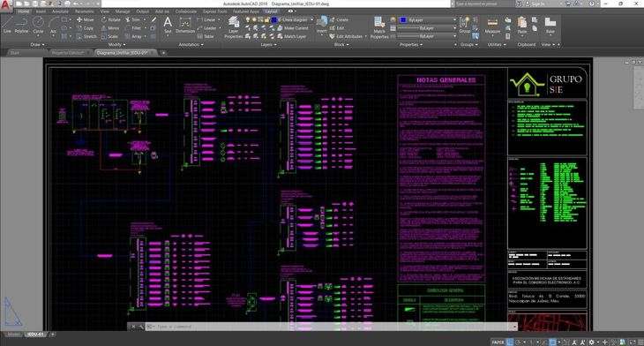Select the Line drawing tool
The image size is (644, 346).
(x=7, y=25)
